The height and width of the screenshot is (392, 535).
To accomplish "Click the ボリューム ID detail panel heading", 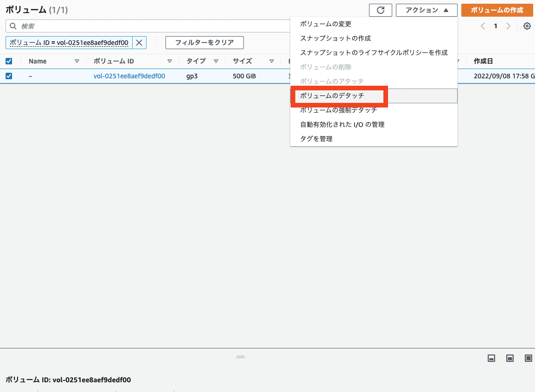I will (x=68, y=380).
